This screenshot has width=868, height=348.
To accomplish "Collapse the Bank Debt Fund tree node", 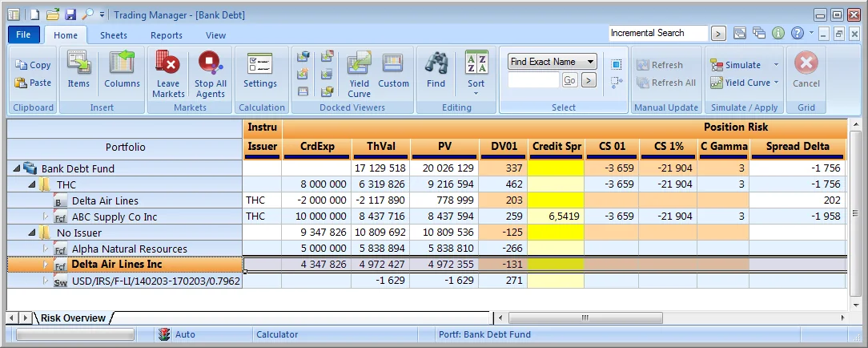I will pyautogui.click(x=16, y=168).
